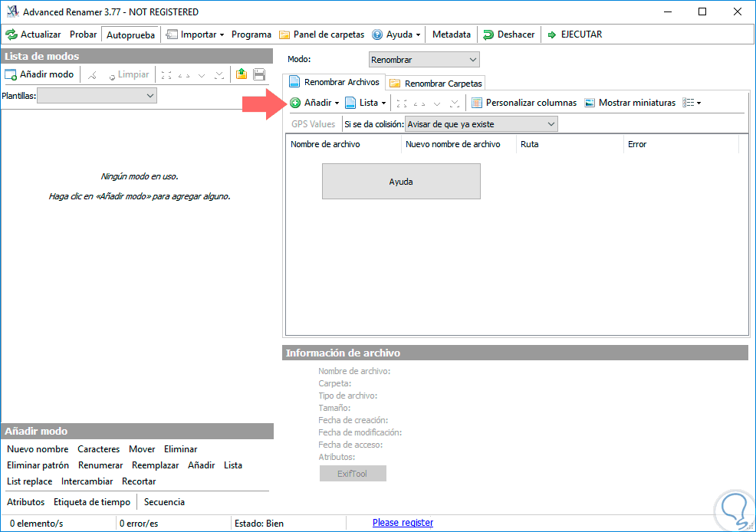
Task: Click the Lista document icon button
Action: click(x=362, y=103)
